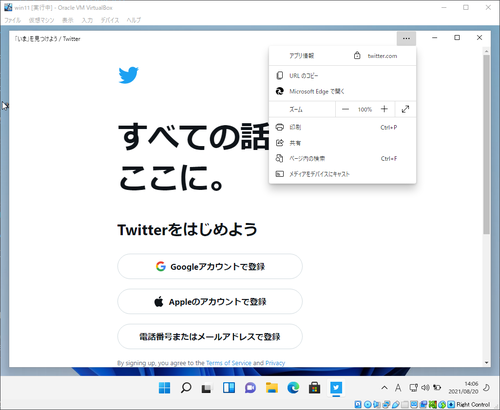Open the VirtualBox 表示 menu

[68, 20]
